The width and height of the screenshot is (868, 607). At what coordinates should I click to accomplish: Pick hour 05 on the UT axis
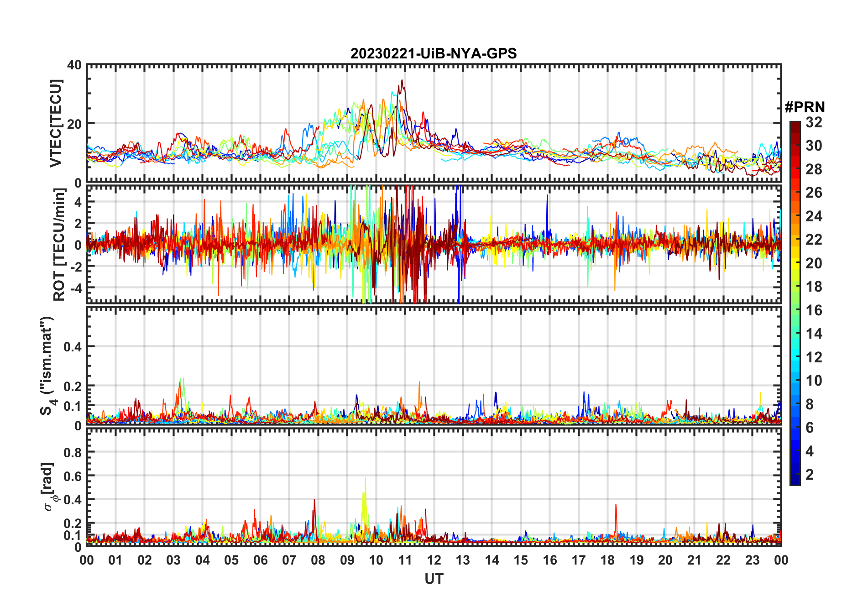pyautogui.click(x=231, y=560)
